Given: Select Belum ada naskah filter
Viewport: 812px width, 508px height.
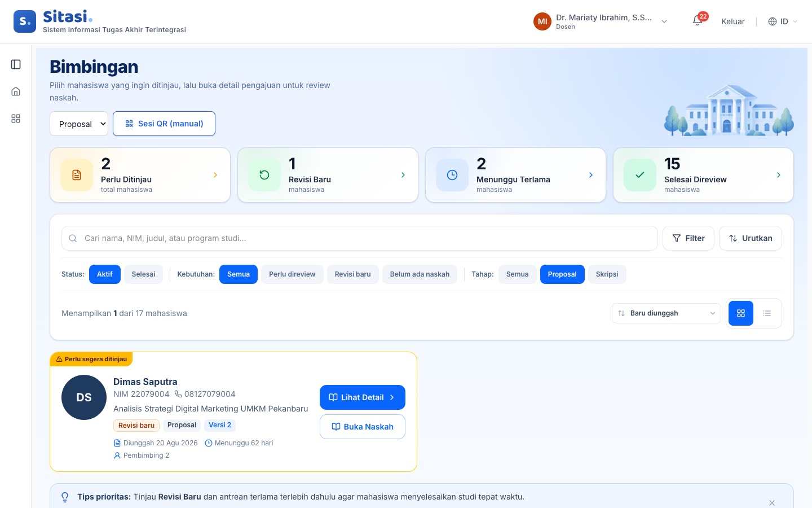Looking at the screenshot, I should pyautogui.click(x=420, y=274).
